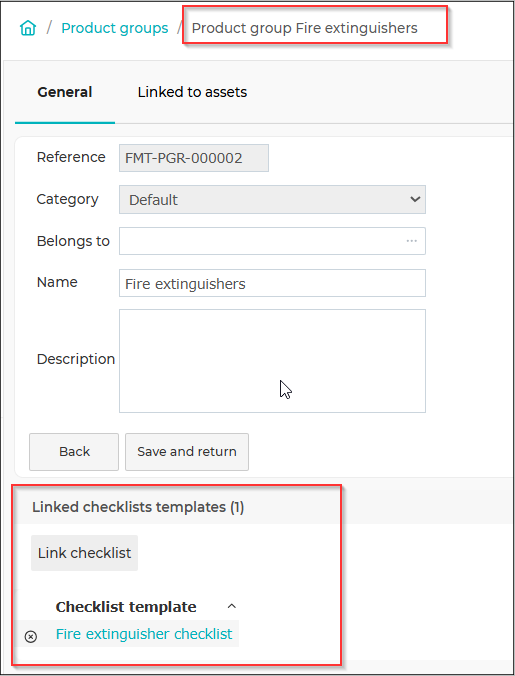Switch to the General tab

pyautogui.click(x=65, y=92)
